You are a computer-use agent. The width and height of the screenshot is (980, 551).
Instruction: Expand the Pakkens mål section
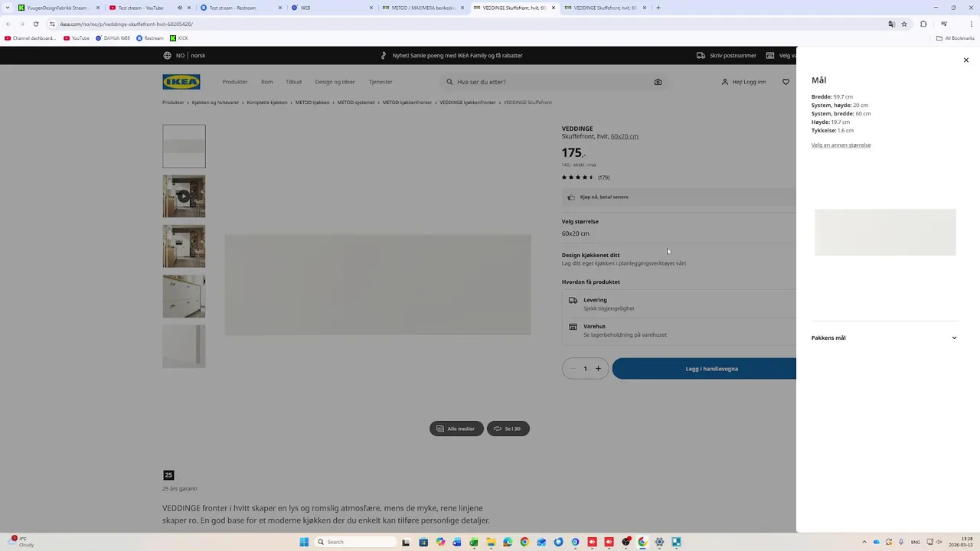point(884,337)
